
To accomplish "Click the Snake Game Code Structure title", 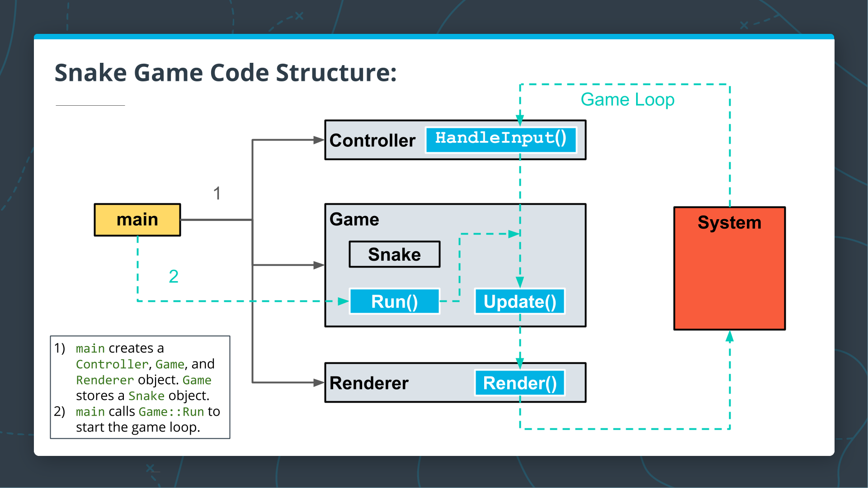I will pyautogui.click(x=225, y=73).
